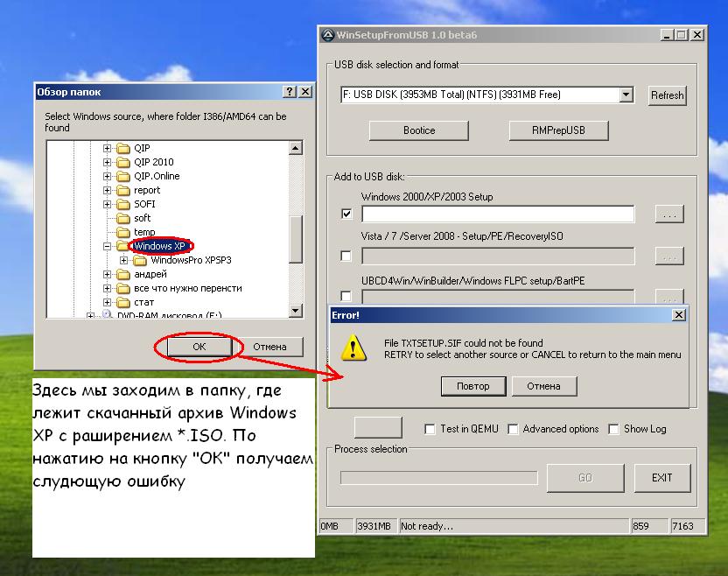The width and height of the screenshot is (728, 576).
Task: Click the Bootice button
Action: pos(419,130)
